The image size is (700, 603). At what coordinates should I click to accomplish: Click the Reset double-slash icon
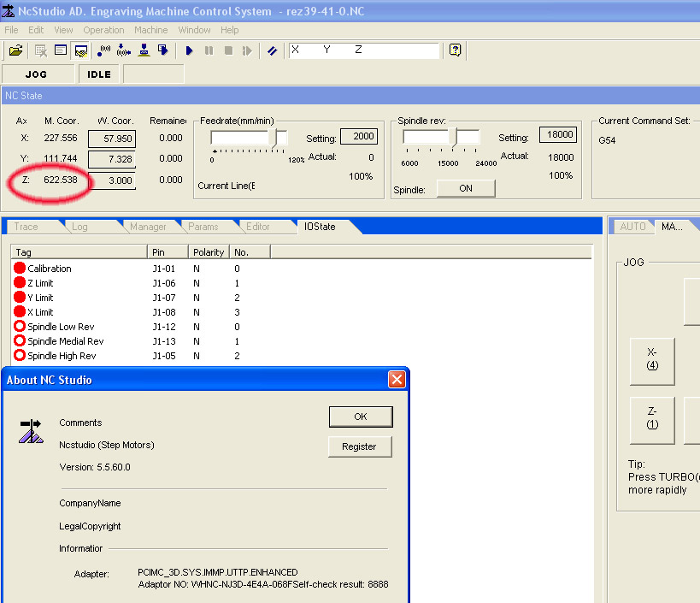pyautogui.click(x=272, y=50)
